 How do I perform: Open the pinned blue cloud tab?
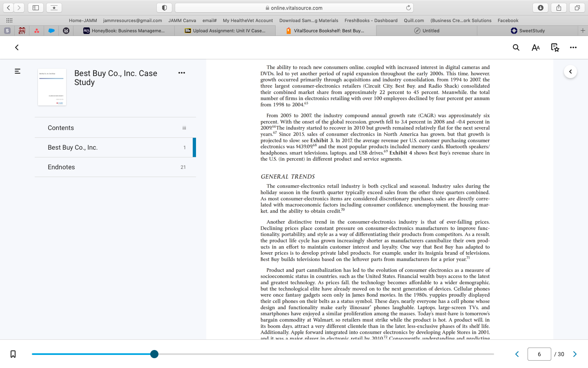click(51, 31)
